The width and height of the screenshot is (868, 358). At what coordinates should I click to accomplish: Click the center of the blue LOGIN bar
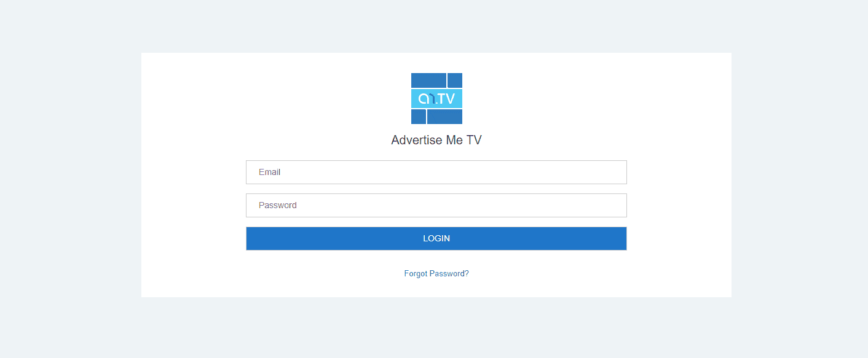coord(436,238)
